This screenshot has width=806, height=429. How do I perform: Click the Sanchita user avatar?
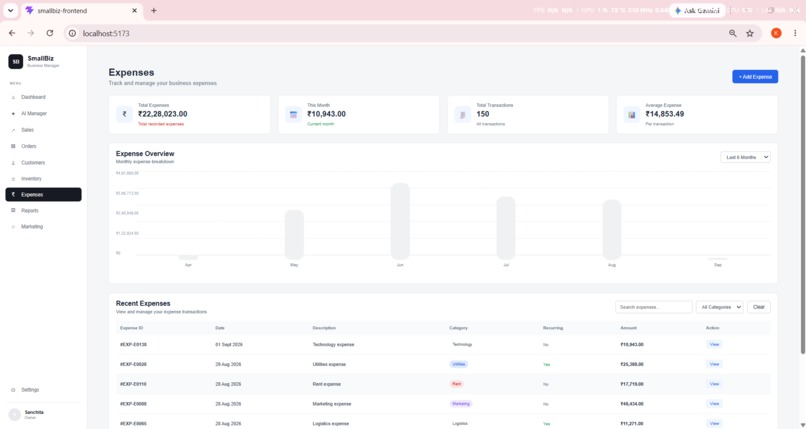coord(14,415)
